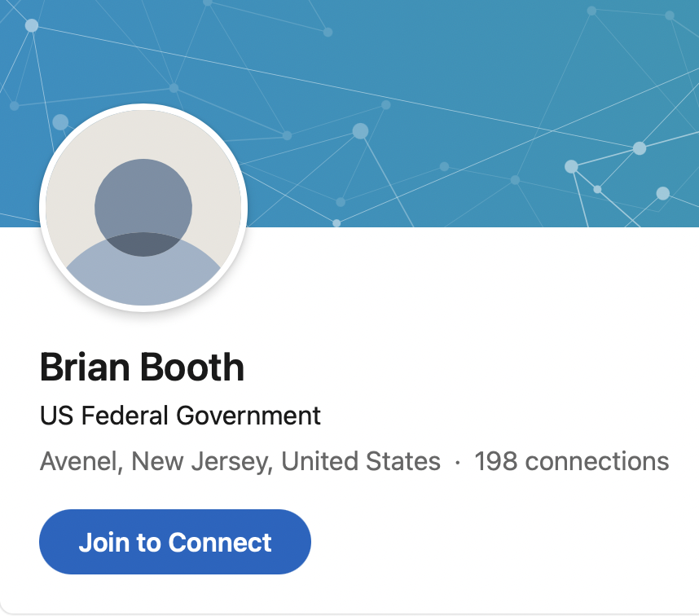Click Avenel, New Jersey, United States location
The height and width of the screenshot is (616, 699).
pyautogui.click(x=240, y=462)
